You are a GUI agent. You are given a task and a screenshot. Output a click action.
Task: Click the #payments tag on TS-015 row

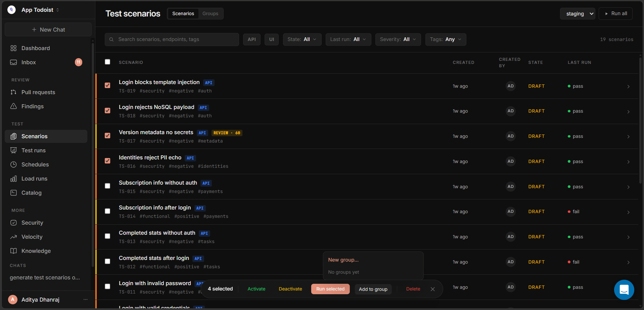(210, 192)
